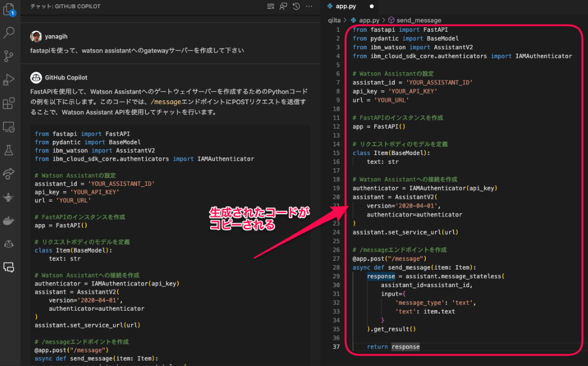Click line number 15 in editor gutter
Screen dimensions: 588x366
336,153
